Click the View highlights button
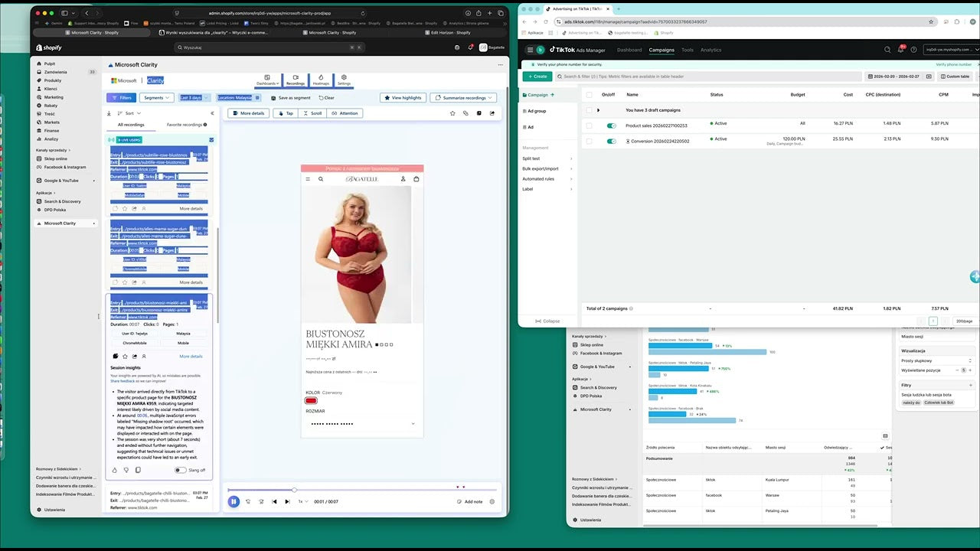This screenshot has width=980, height=551. [x=403, y=98]
